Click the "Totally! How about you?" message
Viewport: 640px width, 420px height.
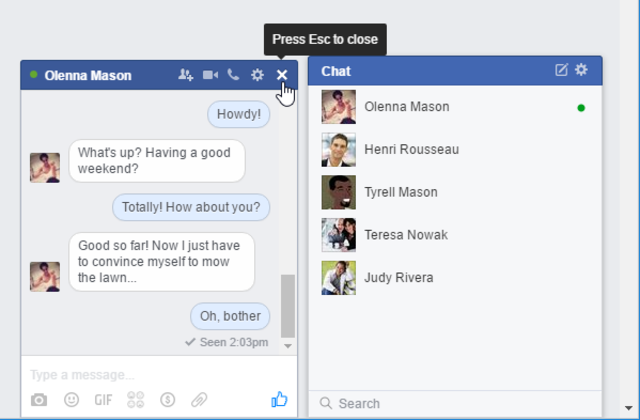(191, 207)
